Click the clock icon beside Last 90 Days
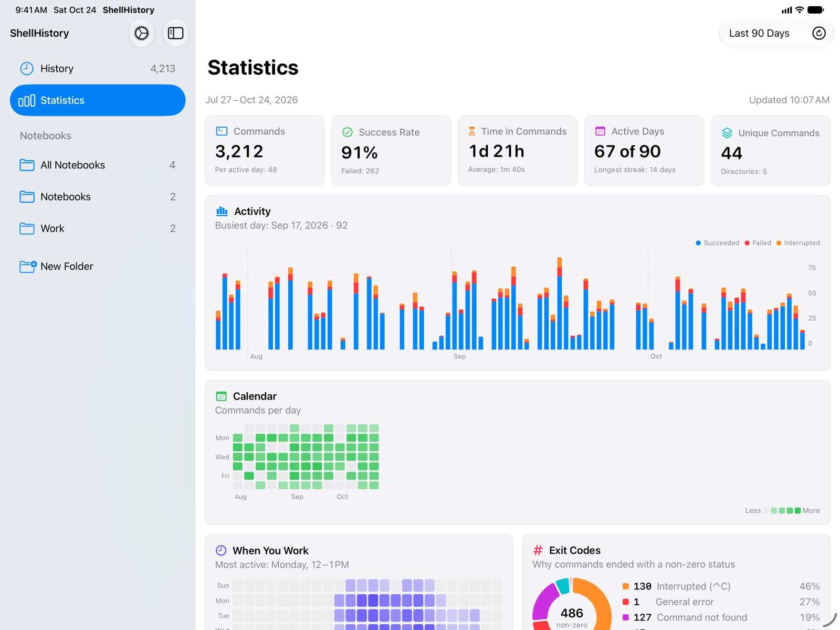Screen dimensions: 840x630 (x=818, y=33)
